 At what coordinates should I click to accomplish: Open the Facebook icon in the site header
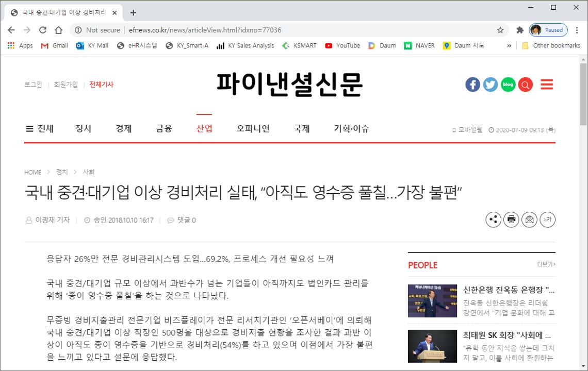click(x=472, y=84)
